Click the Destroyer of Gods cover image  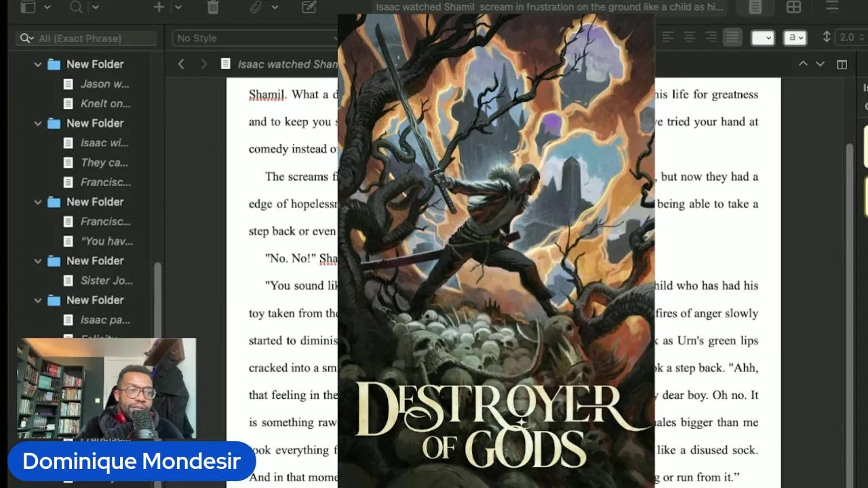pyautogui.click(x=496, y=249)
